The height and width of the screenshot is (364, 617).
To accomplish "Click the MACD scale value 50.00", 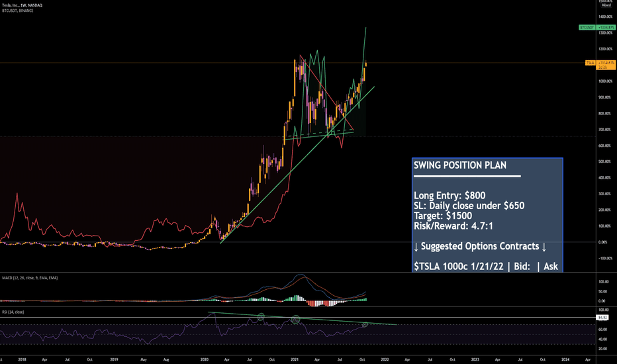I will click(x=603, y=292).
